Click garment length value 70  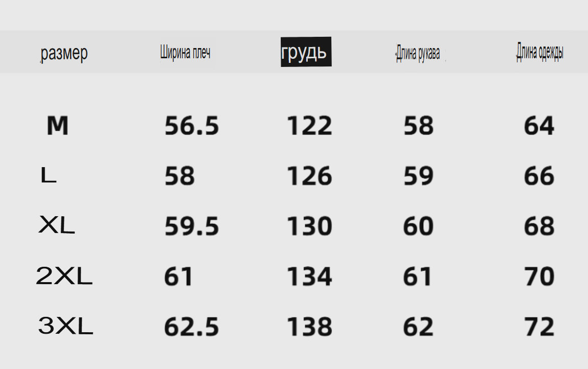(x=539, y=276)
